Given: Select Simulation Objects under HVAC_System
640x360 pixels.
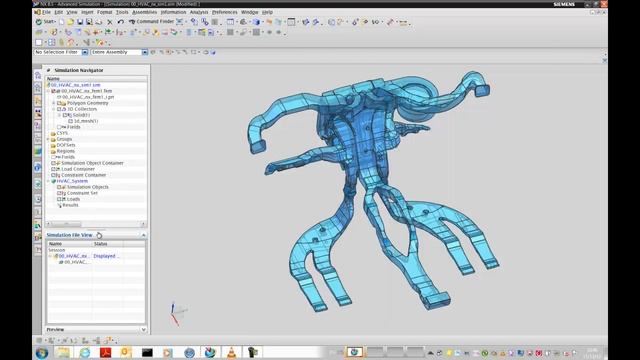Looking at the screenshot, I should click(x=87, y=187).
